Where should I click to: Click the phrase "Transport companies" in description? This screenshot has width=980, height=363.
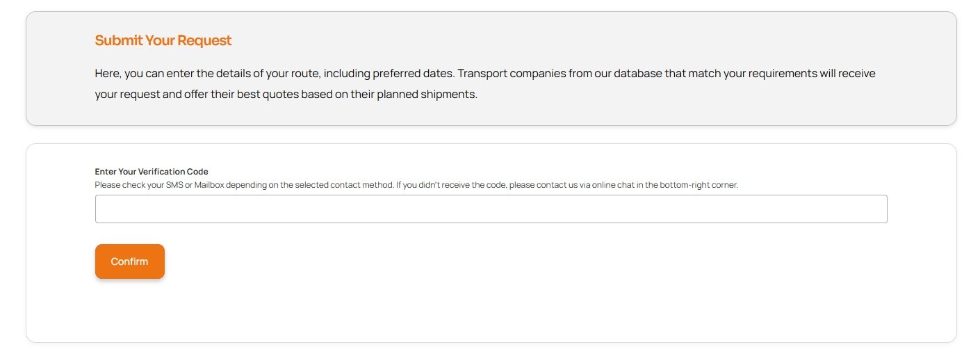(x=512, y=73)
